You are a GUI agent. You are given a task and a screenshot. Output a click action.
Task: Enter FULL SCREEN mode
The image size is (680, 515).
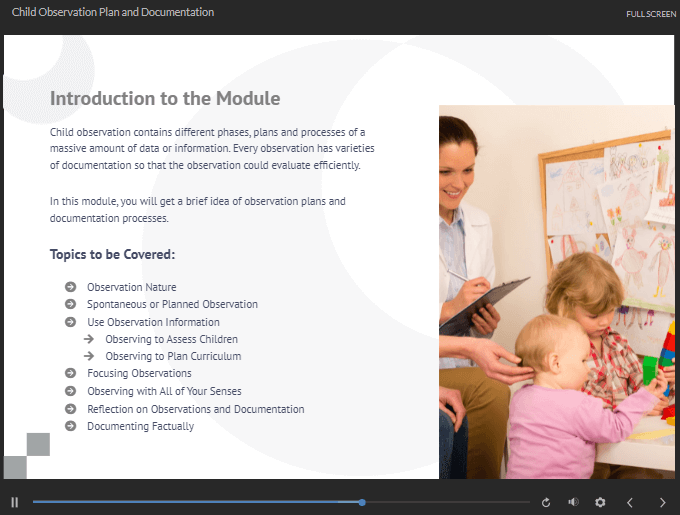point(650,14)
